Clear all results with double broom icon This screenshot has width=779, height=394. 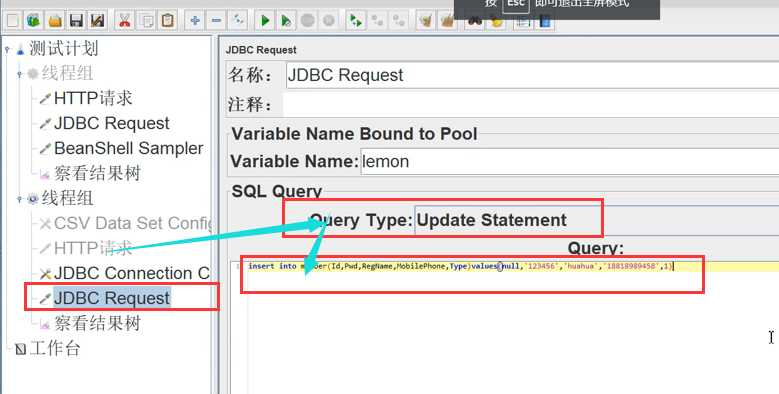[447, 20]
